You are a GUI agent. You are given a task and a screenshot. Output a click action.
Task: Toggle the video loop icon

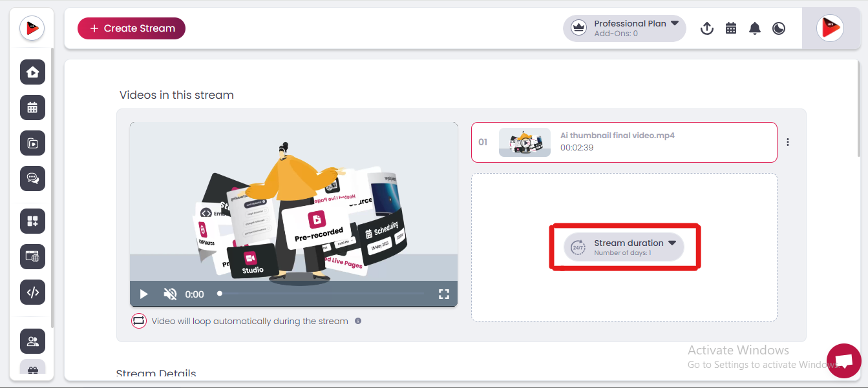(x=139, y=321)
